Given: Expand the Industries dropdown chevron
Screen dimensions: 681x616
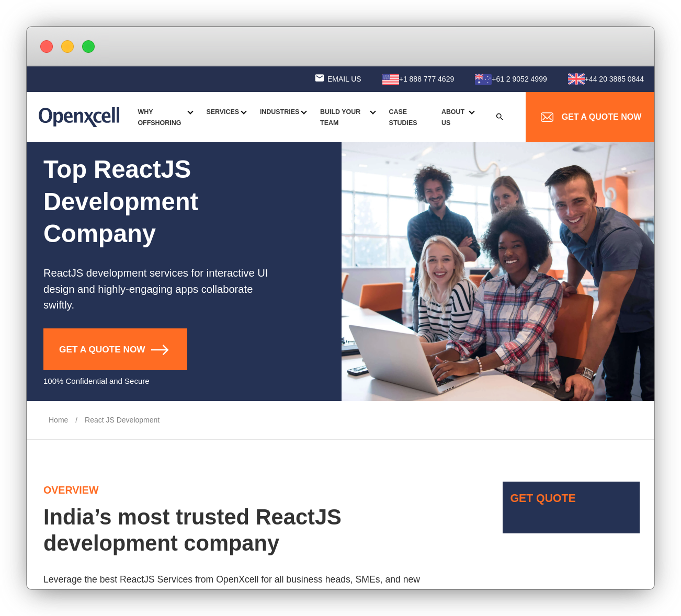Looking at the screenshot, I should pos(304,112).
